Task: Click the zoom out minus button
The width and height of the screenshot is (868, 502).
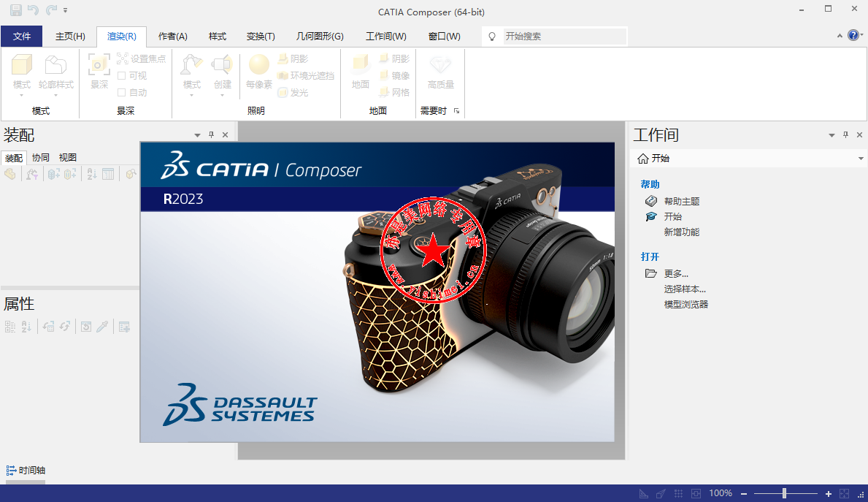Action: click(x=744, y=494)
